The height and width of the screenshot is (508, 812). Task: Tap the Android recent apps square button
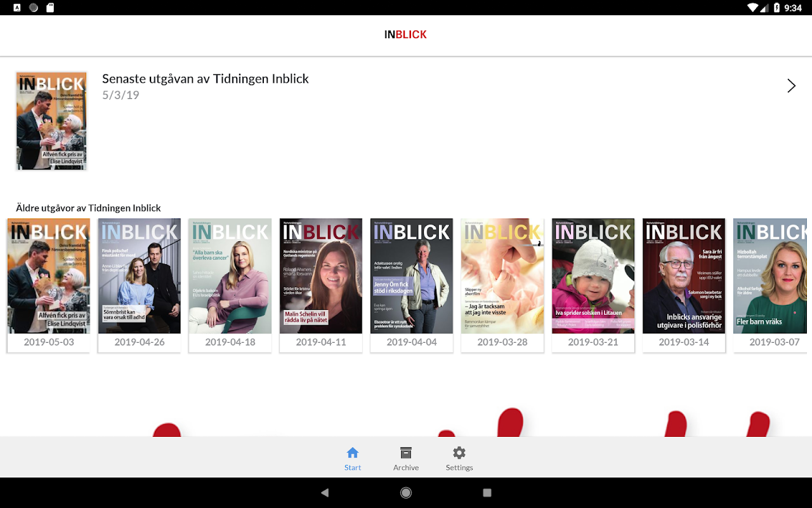(x=487, y=493)
